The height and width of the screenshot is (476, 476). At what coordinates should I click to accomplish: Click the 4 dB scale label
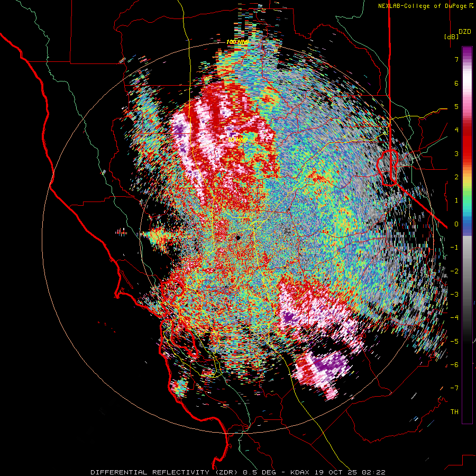point(456,130)
